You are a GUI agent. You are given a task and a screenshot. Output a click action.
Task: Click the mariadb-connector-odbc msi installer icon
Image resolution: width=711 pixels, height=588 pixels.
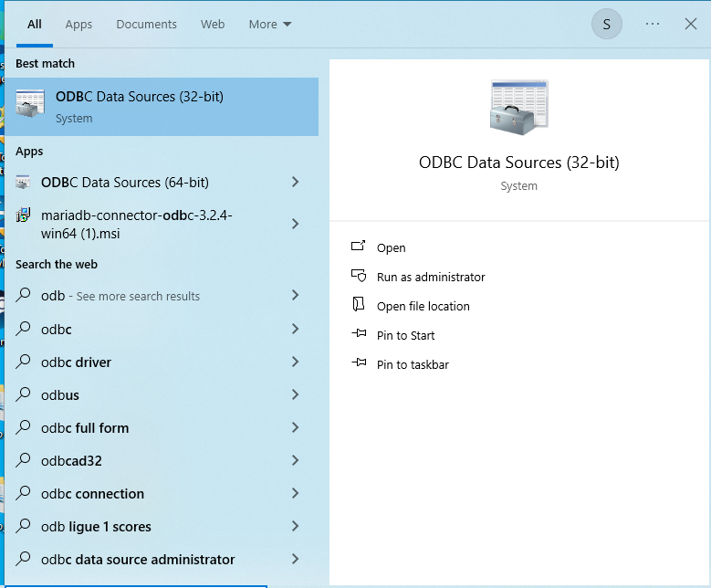pos(24,216)
